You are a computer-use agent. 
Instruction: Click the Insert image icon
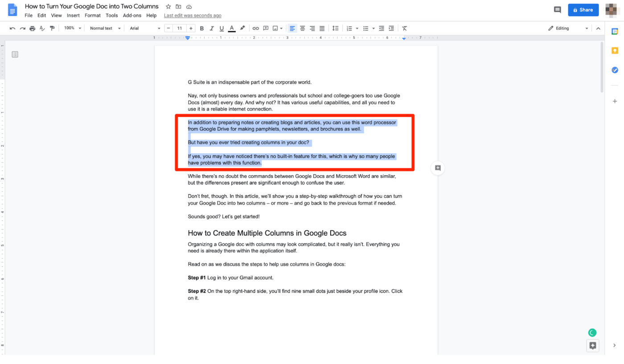click(275, 28)
